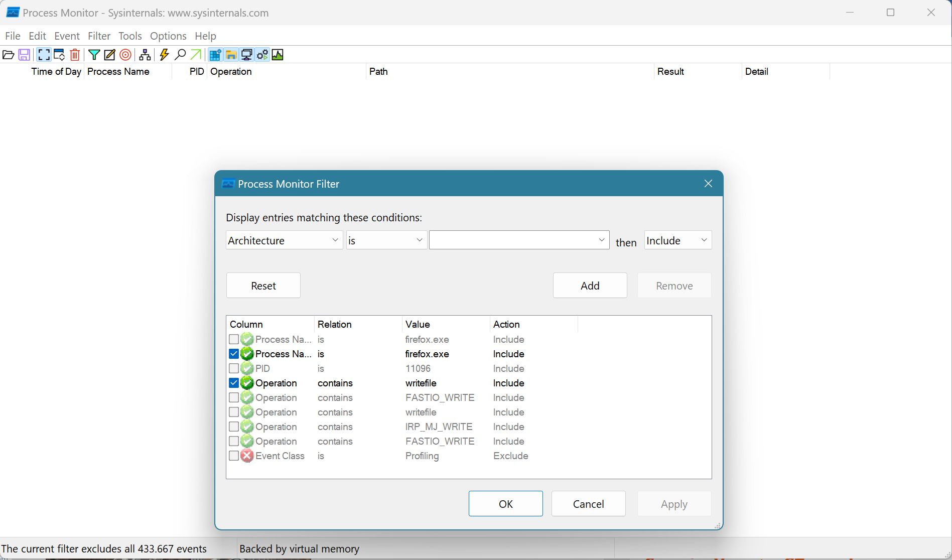Toggle the Capture events icon

44,55
